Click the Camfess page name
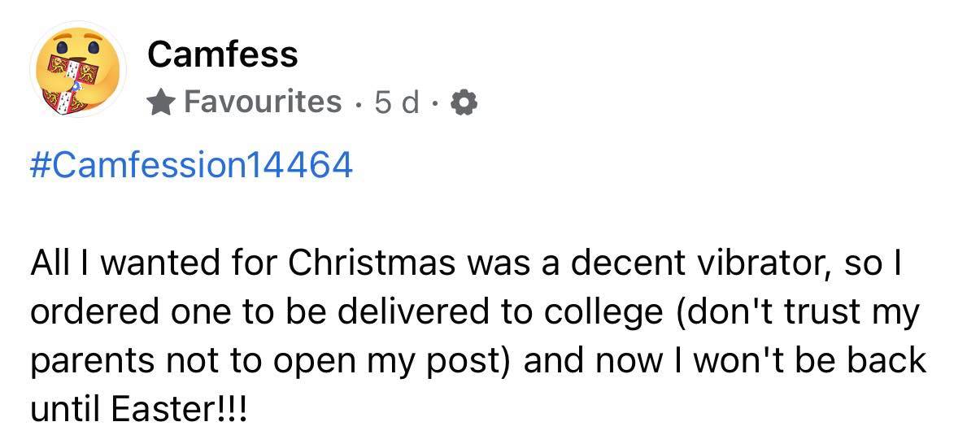This screenshot has width=980, height=435. pos(223,54)
